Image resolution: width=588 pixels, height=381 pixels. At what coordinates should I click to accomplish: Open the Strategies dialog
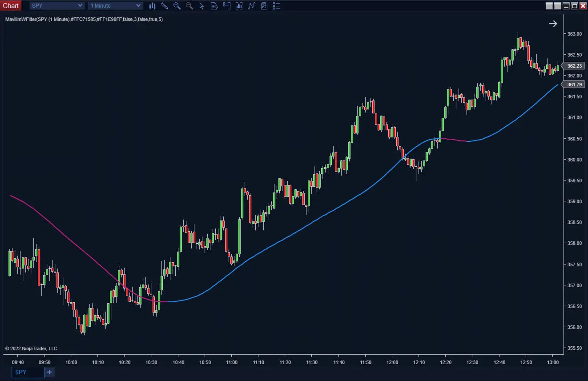[264, 6]
